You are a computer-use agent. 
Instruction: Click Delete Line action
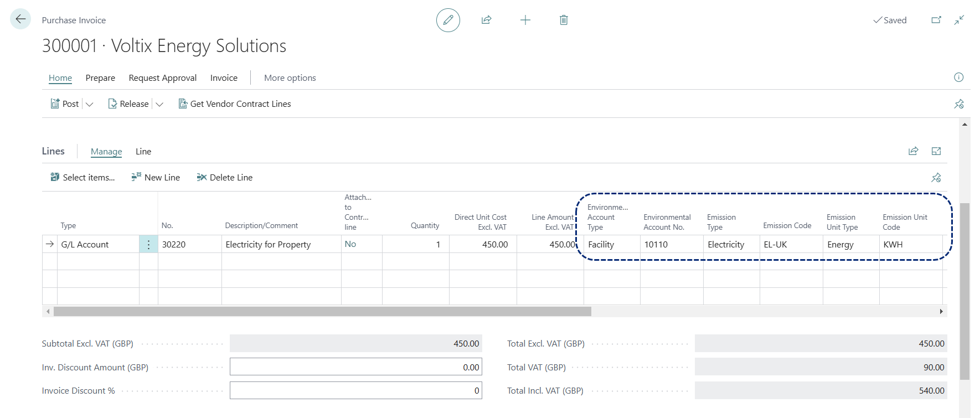point(225,177)
